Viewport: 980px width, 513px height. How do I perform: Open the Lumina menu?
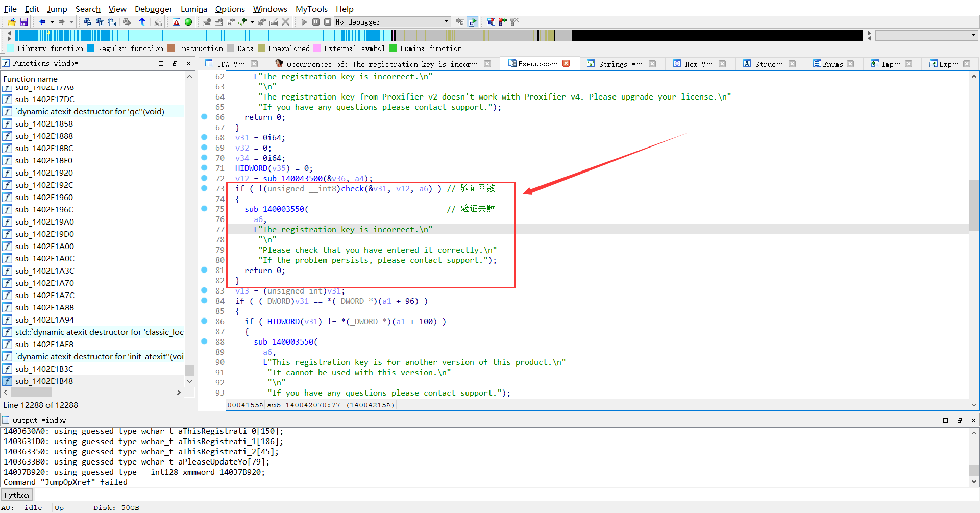click(x=193, y=9)
